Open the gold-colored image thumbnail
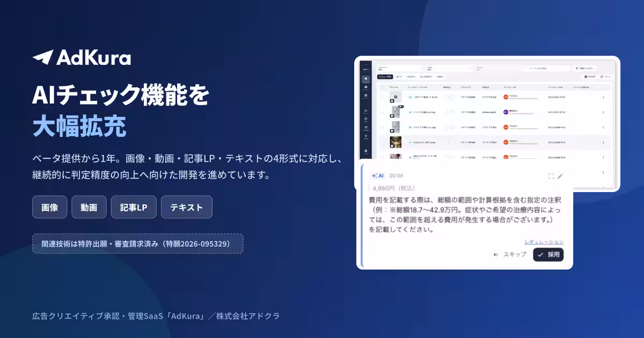Image resolution: width=644 pixels, height=338 pixels. pos(396,142)
